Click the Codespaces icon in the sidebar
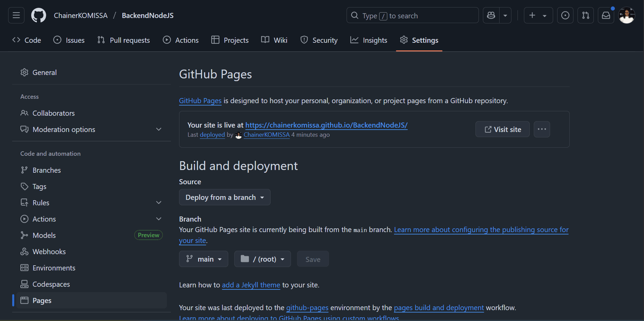This screenshot has width=644, height=321. pyautogui.click(x=24, y=284)
